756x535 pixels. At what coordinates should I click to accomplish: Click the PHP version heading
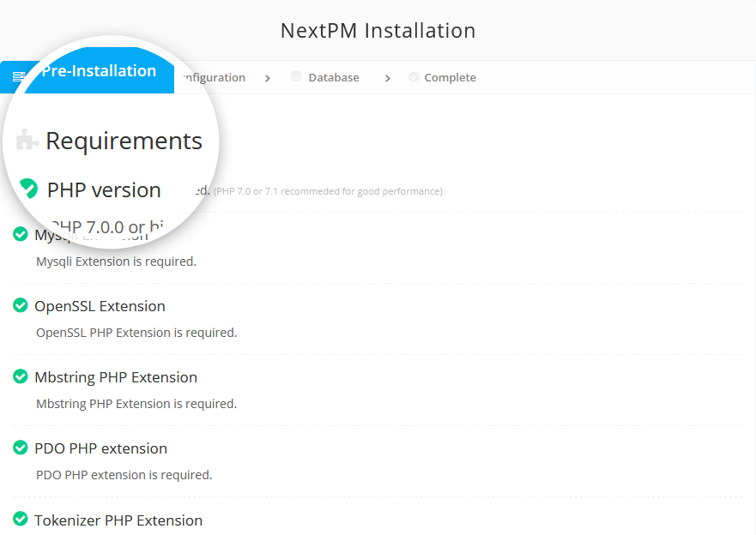pyautogui.click(x=104, y=190)
